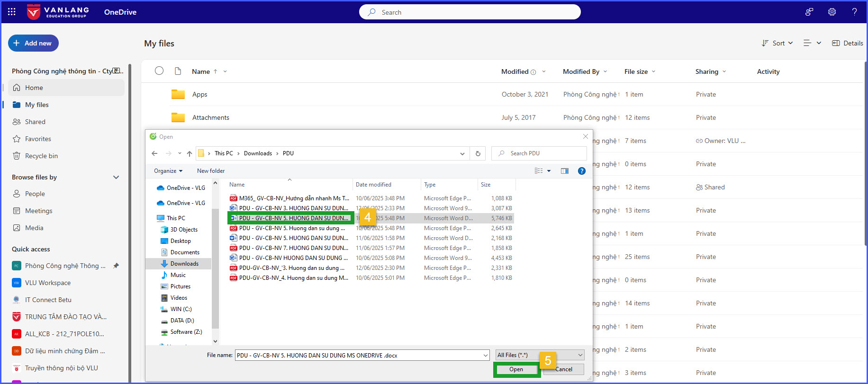Select Downloads in navigation tree

184,263
